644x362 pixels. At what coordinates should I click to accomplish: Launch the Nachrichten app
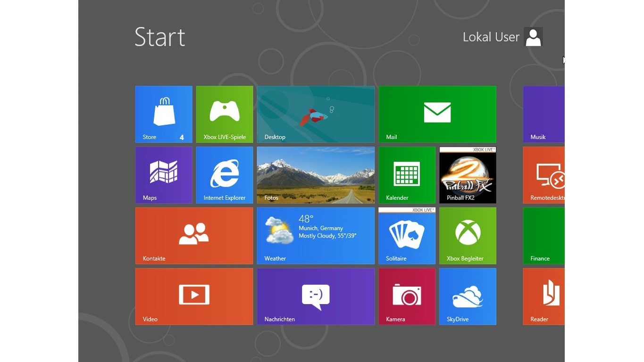pos(315,296)
